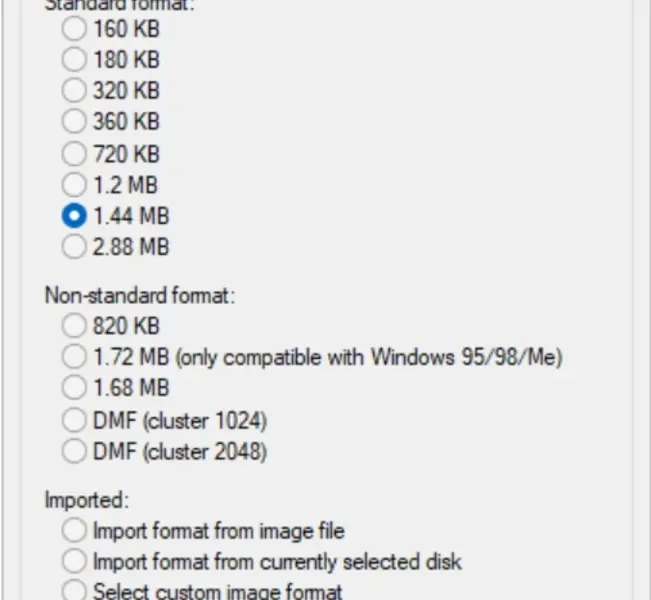Choose Import format from currently selected disk
Image resolution: width=651 pixels, height=600 pixels.
(74, 561)
